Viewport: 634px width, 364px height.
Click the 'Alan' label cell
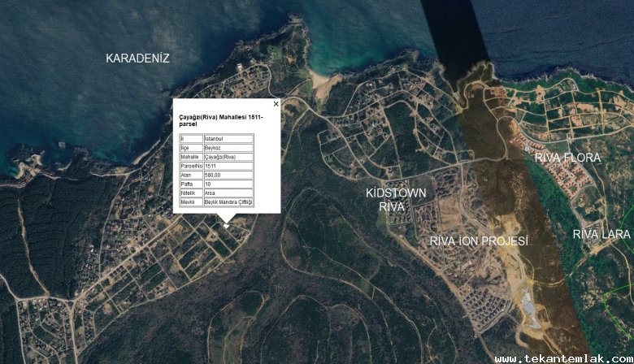tap(191, 175)
